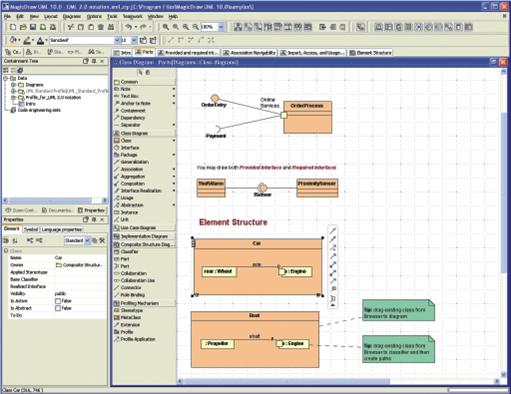This screenshot has height=394, width=511.
Task: Open the font name dropdown
Action: tap(117, 40)
